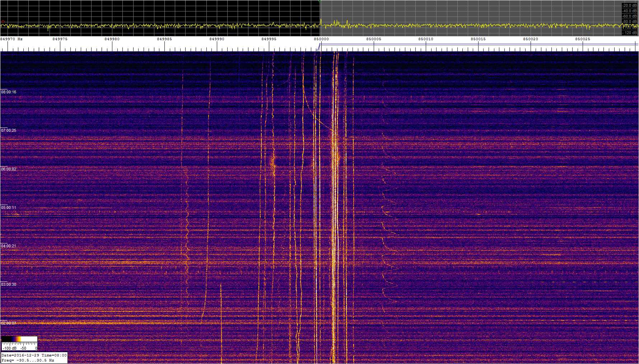This screenshot has height=364, width=639.
Task: Click the red level marker at spectrum left edge
Action: coord(3,22)
